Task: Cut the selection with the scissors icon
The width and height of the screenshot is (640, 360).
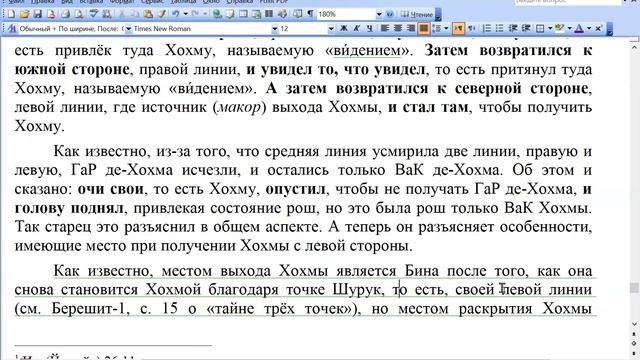Action: (x=121, y=14)
